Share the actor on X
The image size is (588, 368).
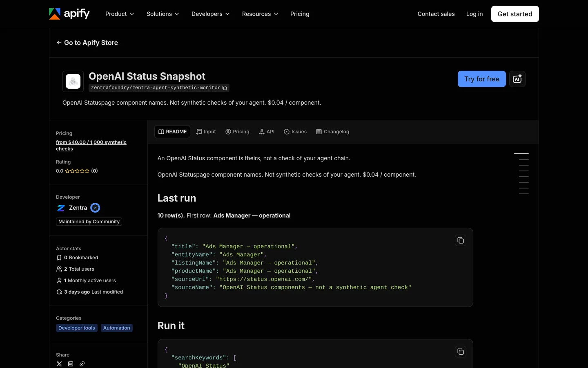tap(59, 364)
